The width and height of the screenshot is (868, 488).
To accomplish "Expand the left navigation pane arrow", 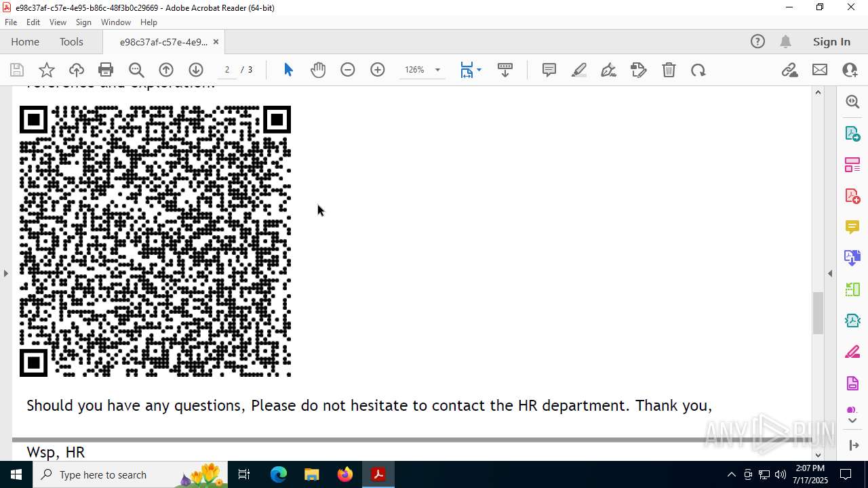I will (x=5, y=273).
